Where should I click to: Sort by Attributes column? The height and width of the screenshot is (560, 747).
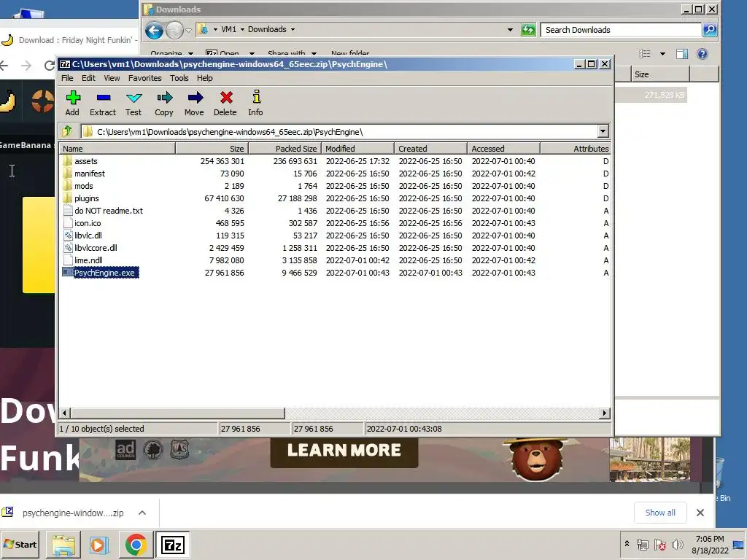tap(576, 149)
